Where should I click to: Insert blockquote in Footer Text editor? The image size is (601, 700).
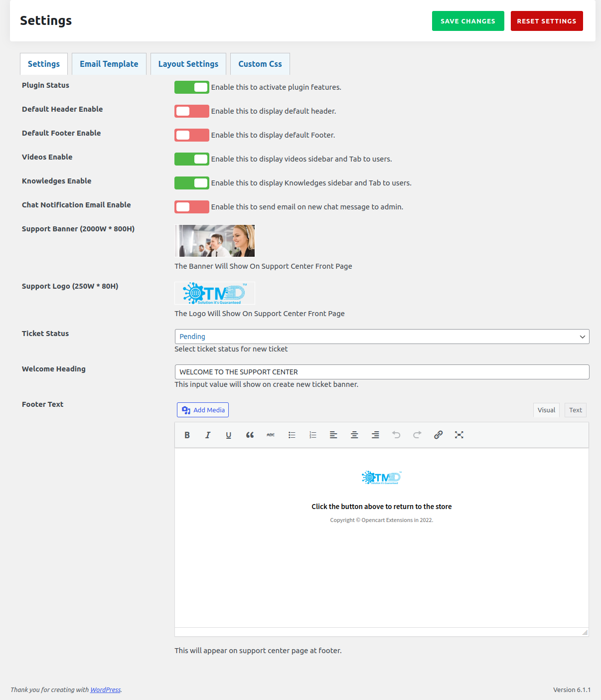[x=250, y=435]
